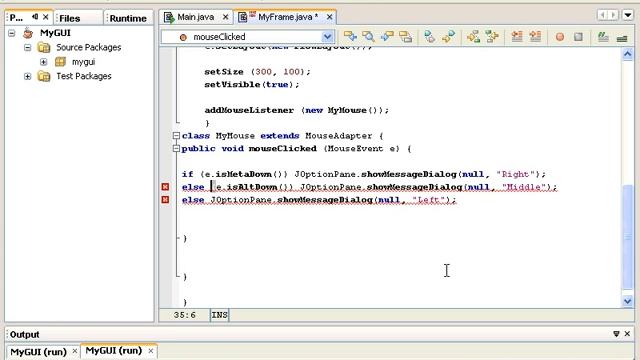Start macro recording with the red circle icon
640x360 pixels.
(560, 37)
